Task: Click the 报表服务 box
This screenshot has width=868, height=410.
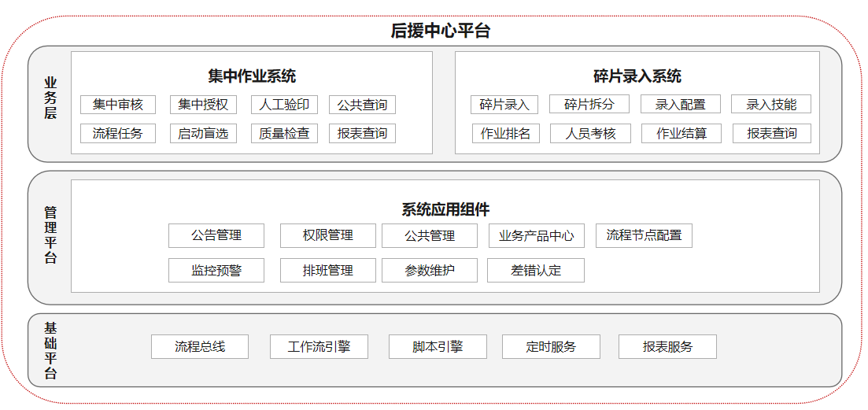Action: (667, 347)
